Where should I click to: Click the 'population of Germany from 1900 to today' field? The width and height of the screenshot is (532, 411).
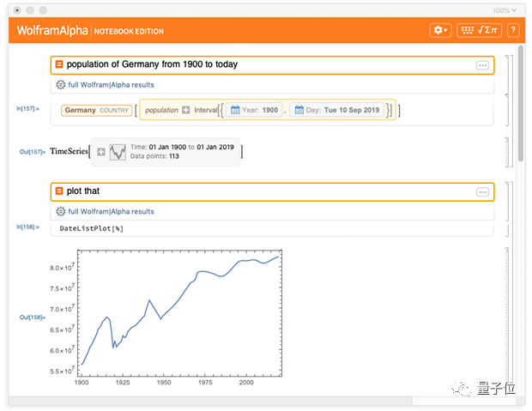pyautogui.click(x=272, y=65)
